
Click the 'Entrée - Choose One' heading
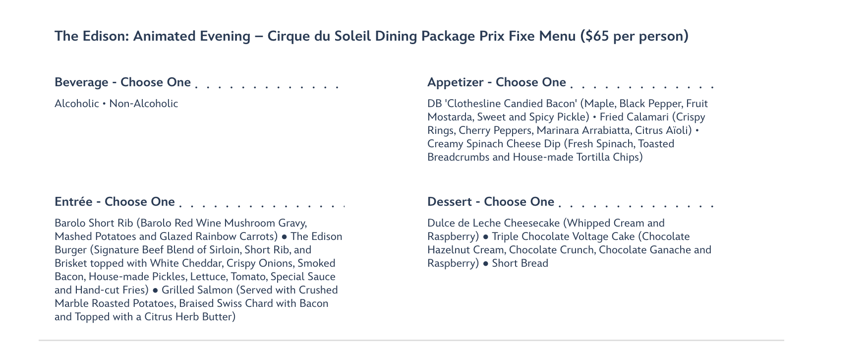115,202
